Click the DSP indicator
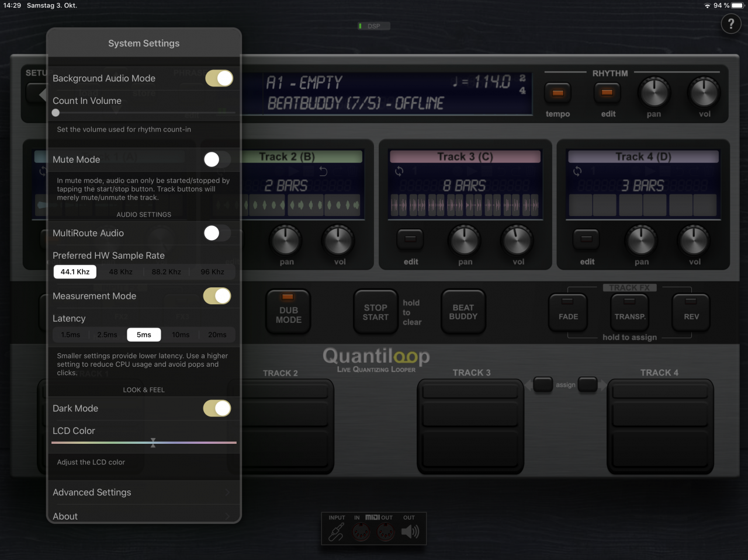This screenshot has width=748, height=560. 373,26
